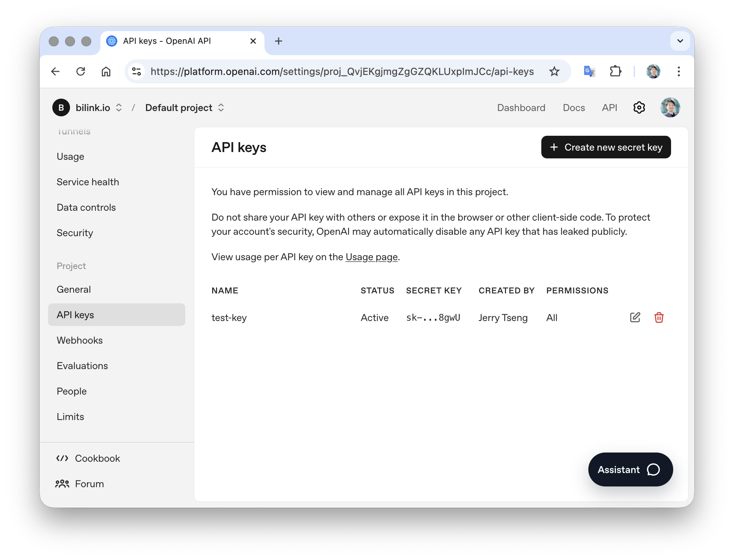Switch to the Webhooks sidebar item
This screenshot has width=734, height=560.
pyautogui.click(x=80, y=340)
